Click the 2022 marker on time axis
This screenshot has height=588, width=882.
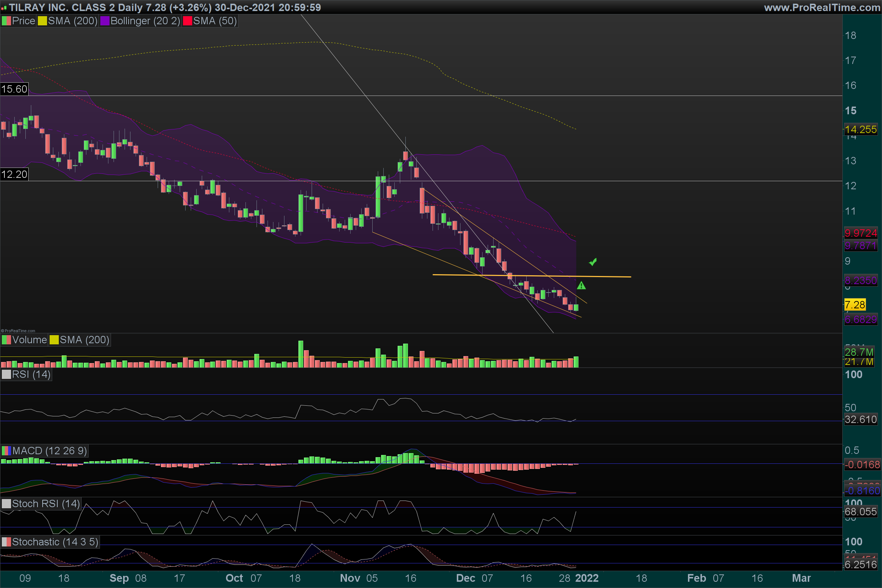click(587, 578)
